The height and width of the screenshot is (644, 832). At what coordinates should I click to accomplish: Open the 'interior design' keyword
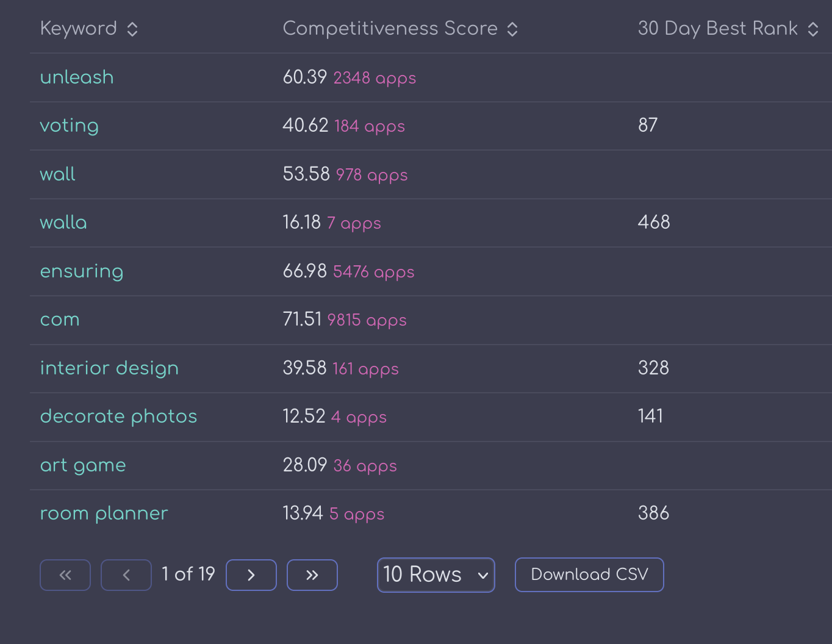tap(109, 368)
